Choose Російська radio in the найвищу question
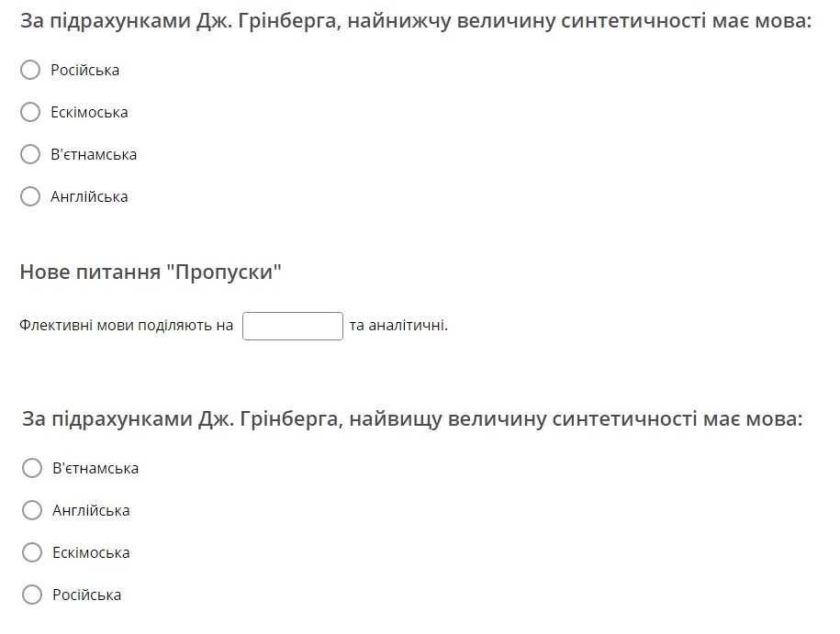Screen dimensions: 840x634 click(x=32, y=595)
